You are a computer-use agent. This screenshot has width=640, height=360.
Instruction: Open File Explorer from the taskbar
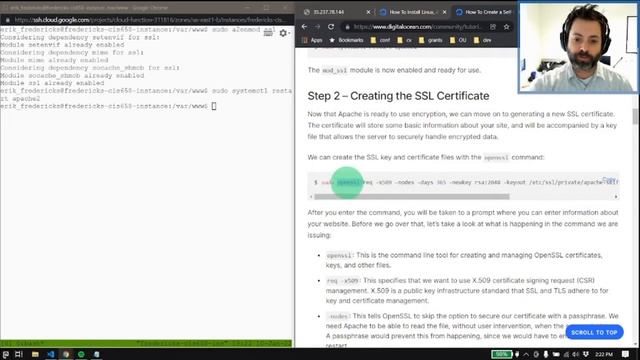point(35,354)
